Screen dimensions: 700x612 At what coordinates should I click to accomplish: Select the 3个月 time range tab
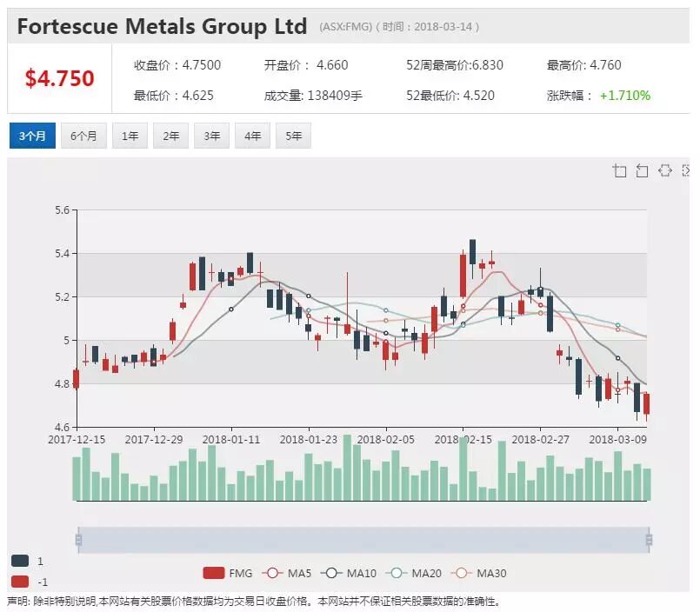click(x=32, y=136)
